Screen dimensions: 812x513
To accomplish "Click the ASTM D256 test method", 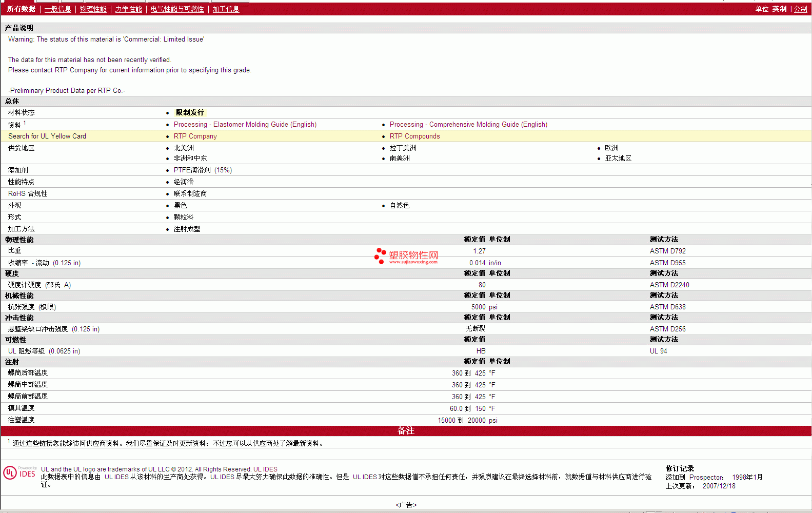I will tap(668, 329).
